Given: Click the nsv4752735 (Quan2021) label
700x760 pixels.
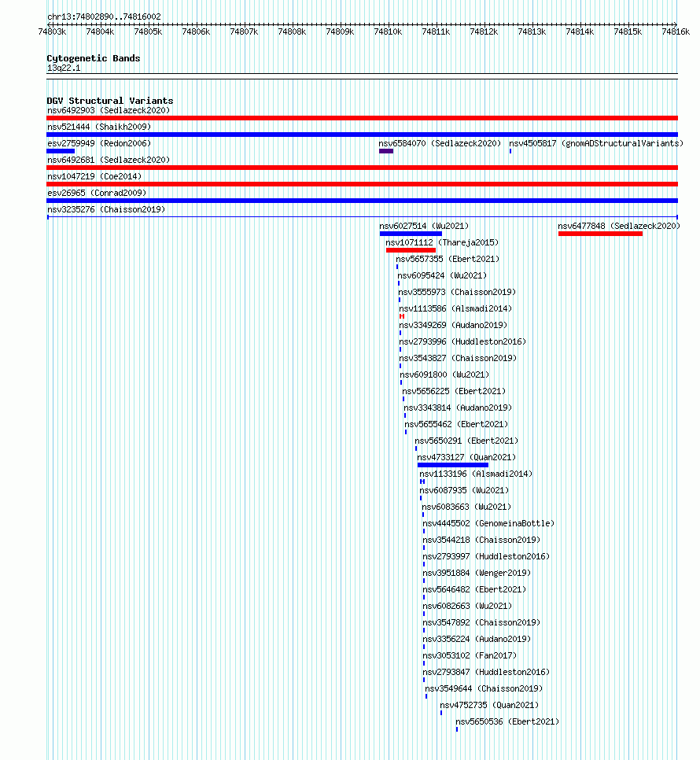Looking at the screenshot, I should 489,705.
